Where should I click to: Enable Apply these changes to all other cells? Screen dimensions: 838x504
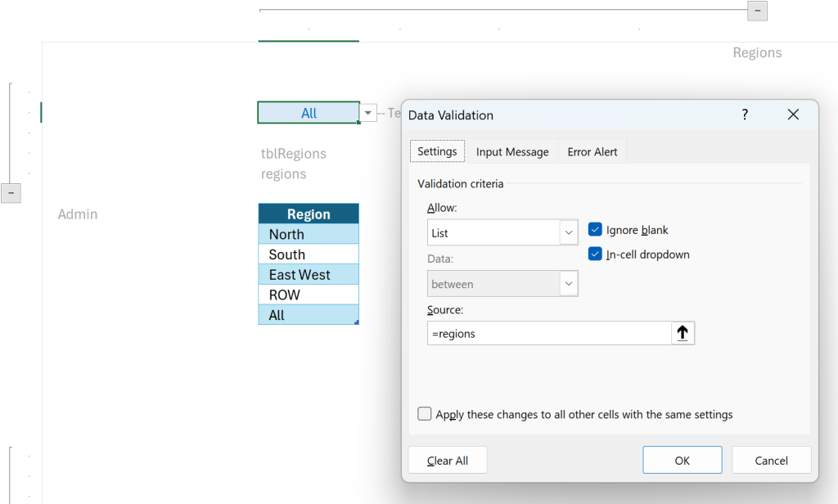(425, 414)
